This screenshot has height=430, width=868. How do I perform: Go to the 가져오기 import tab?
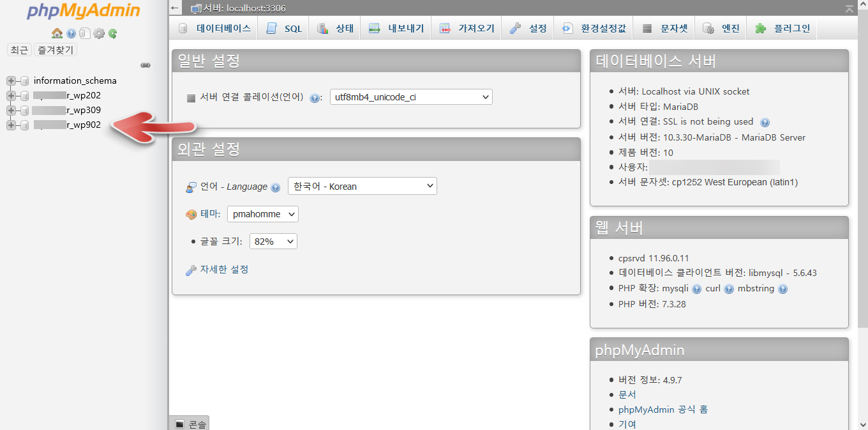coord(467,28)
